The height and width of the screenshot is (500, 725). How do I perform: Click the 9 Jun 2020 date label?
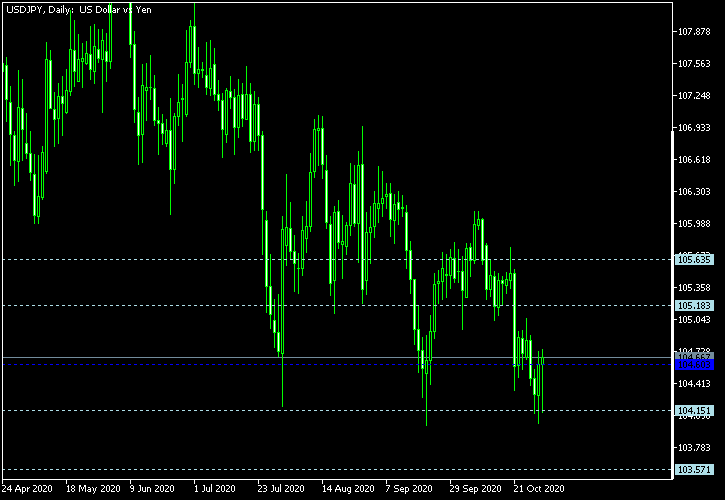153,488
